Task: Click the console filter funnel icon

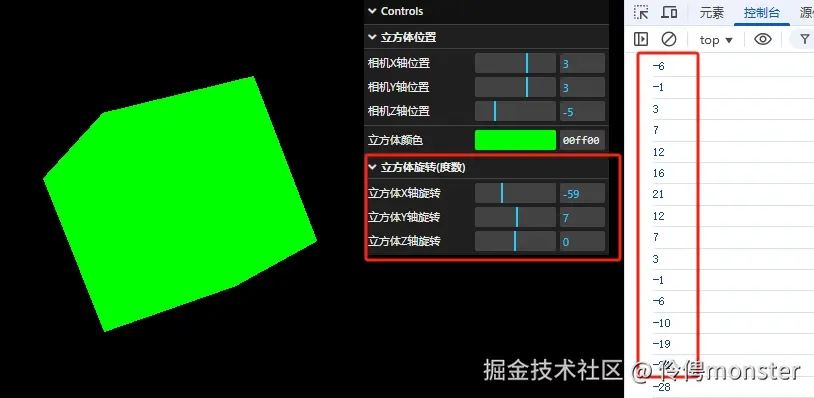Action: click(x=805, y=39)
